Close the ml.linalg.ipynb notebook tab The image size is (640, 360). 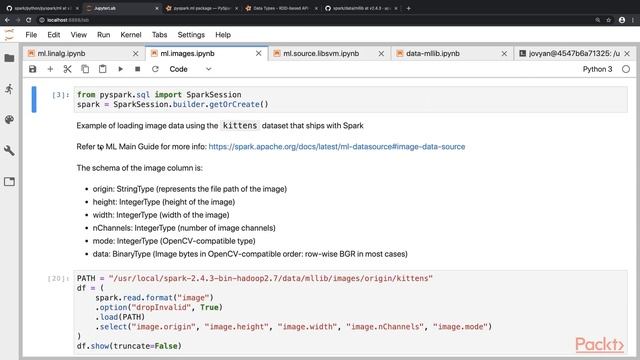136,53
